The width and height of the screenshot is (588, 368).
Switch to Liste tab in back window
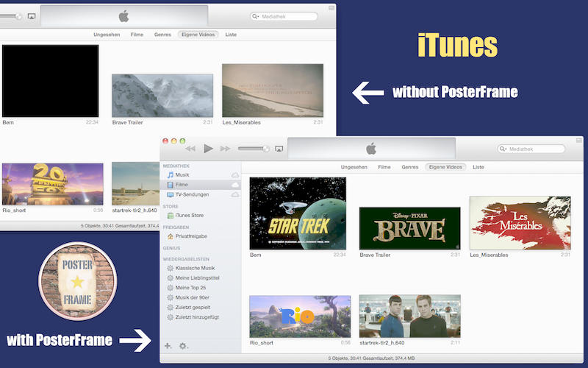(x=231, y=35)
